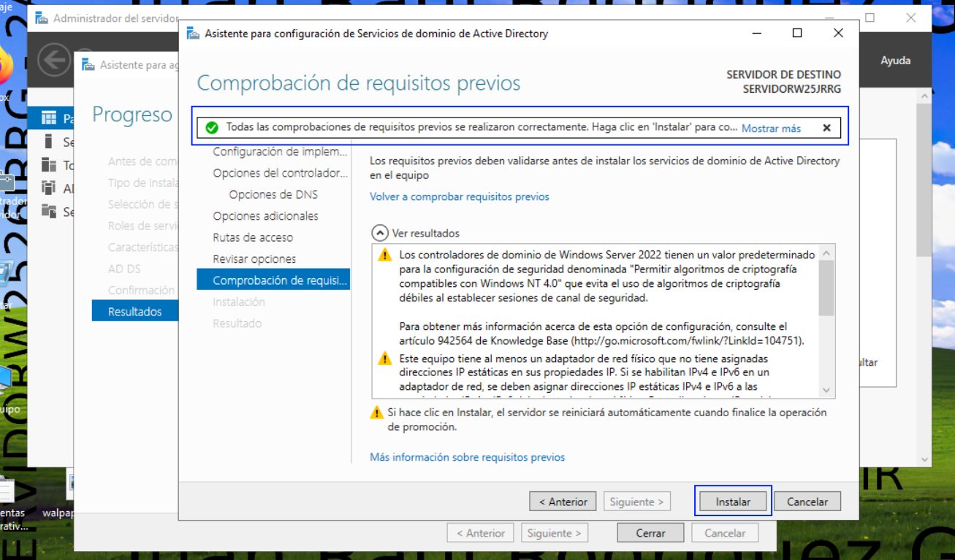Select the 'Opciones de DNS' step
The image size is (955, 560).
click(273, 195)
